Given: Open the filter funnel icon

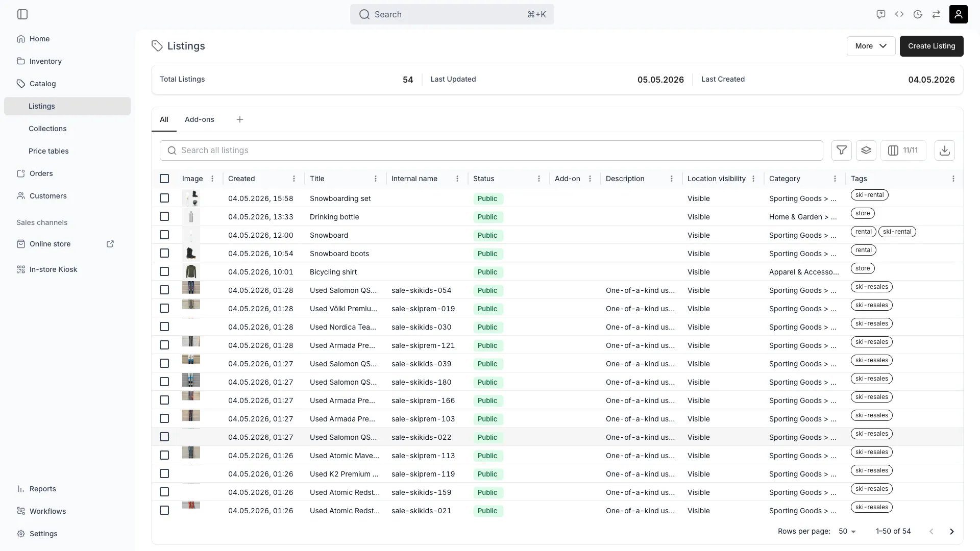Looking at the screenshot, I should point(842,150).
